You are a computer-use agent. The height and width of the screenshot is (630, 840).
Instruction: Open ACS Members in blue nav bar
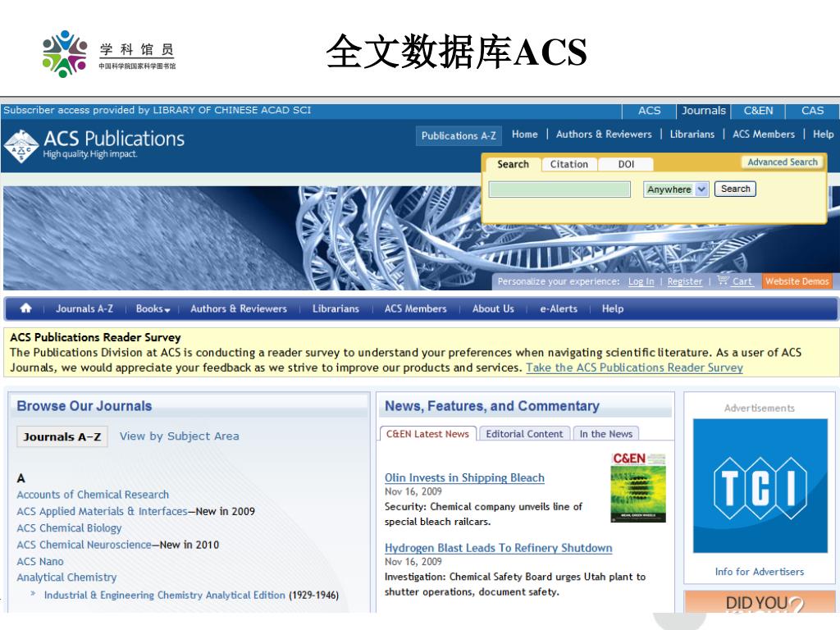coord(415,308)
